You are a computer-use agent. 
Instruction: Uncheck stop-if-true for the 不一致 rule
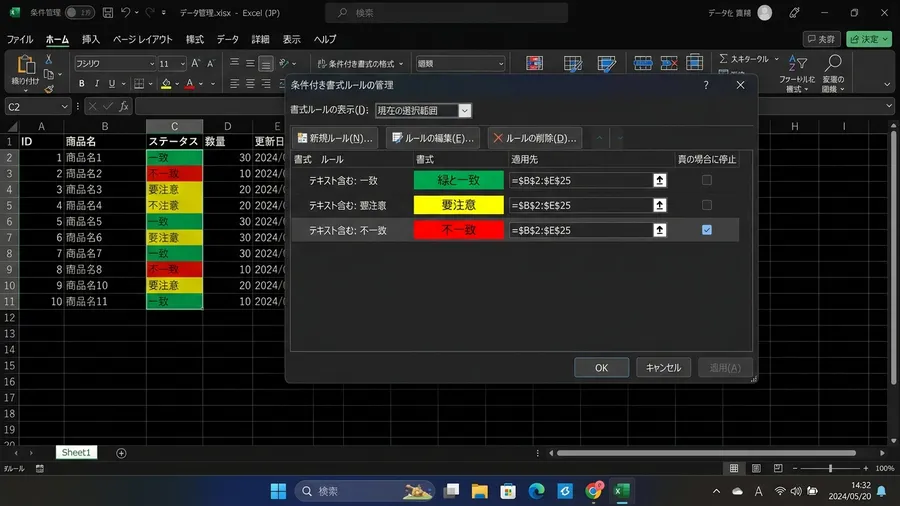(x=707, y=230)
